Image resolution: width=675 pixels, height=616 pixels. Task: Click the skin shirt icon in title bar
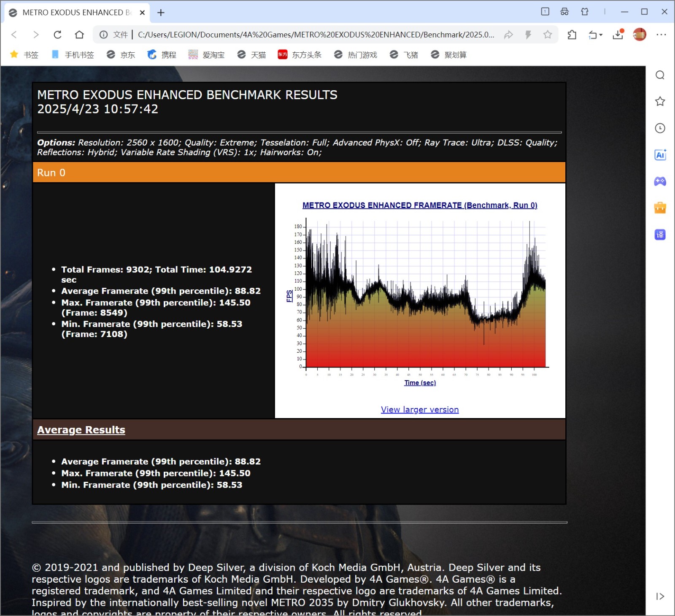(x=585, y=11)
